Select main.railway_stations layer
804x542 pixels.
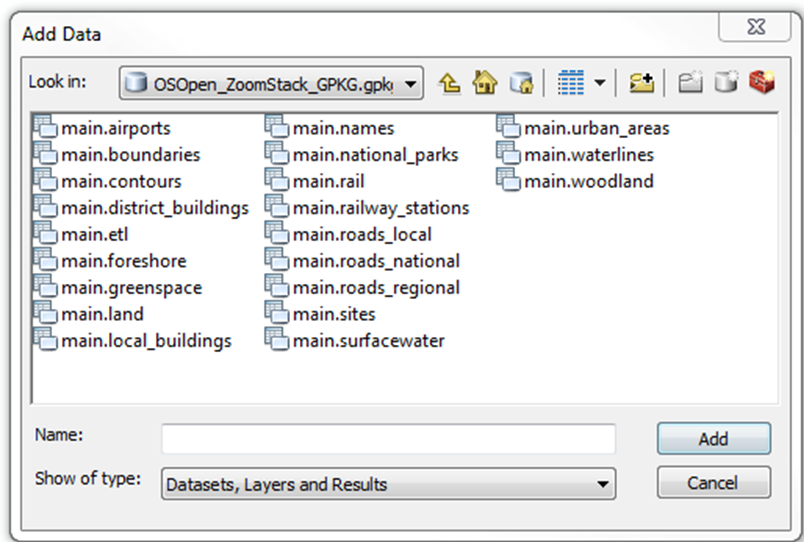point(367,208)
